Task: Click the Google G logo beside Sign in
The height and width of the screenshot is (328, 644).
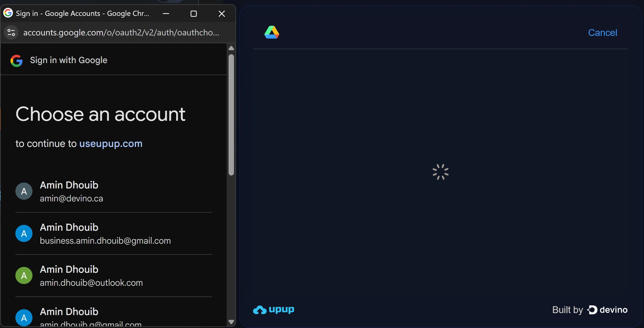Action: pos(17,61)
